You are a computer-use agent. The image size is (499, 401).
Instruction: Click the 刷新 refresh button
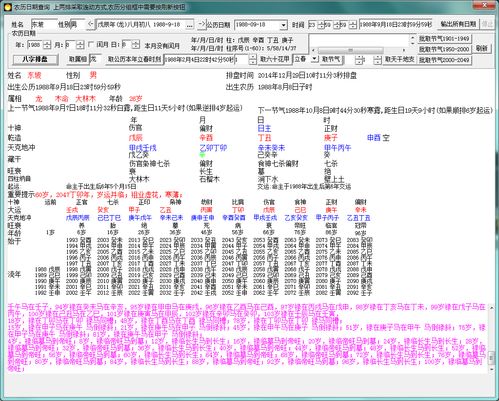point(482,48)
